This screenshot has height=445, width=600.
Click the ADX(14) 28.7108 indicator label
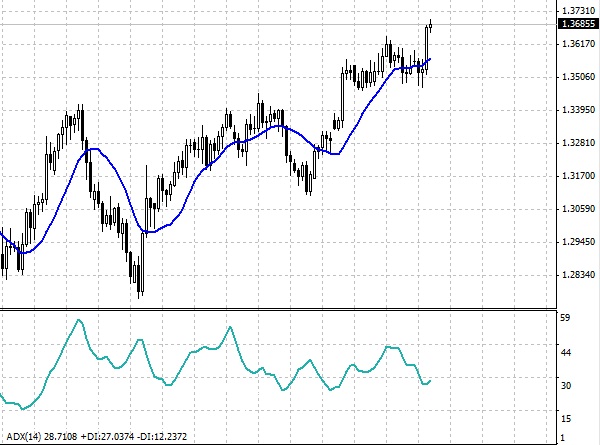[x=42, y=436]
